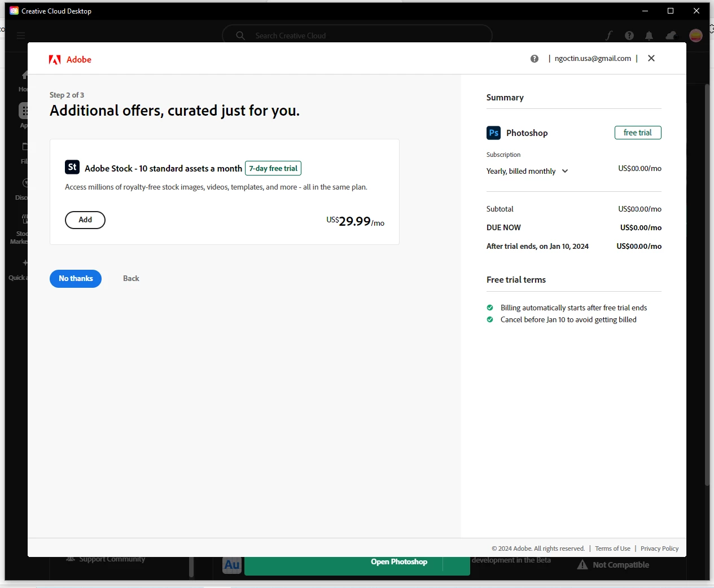Click the Creative Cloud window scrollbar
This screenshot has width=714, height=588.
pyautogui.click(x=707, y=285)
